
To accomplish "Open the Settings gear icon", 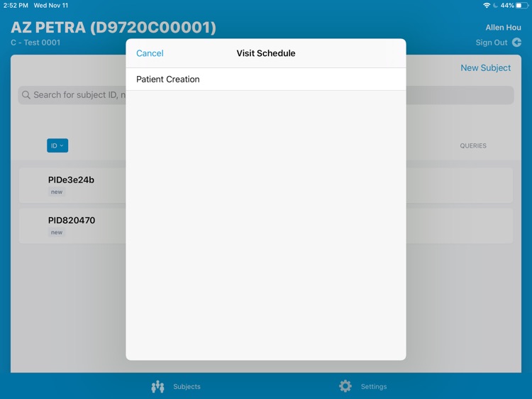I will 345,386.
